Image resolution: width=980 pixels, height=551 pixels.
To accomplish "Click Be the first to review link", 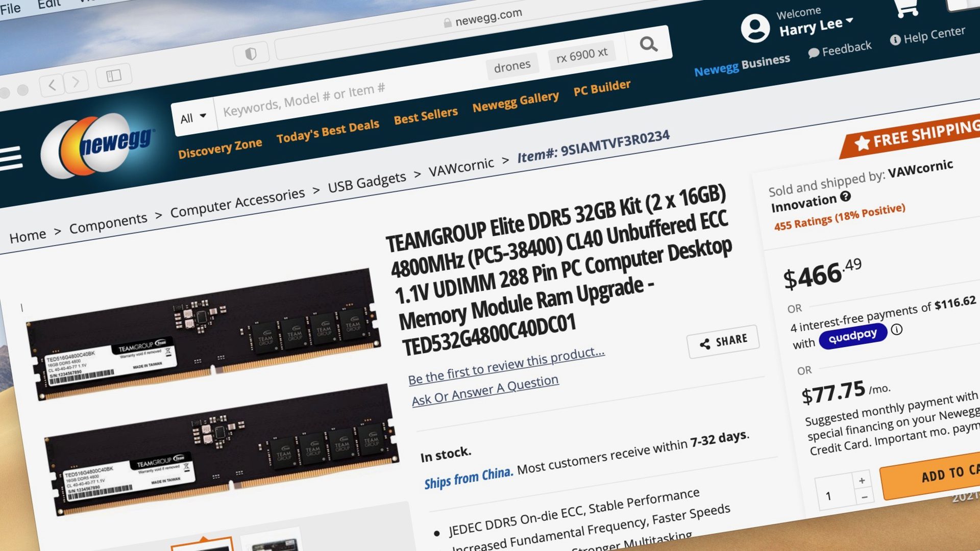I will point(506,366).
